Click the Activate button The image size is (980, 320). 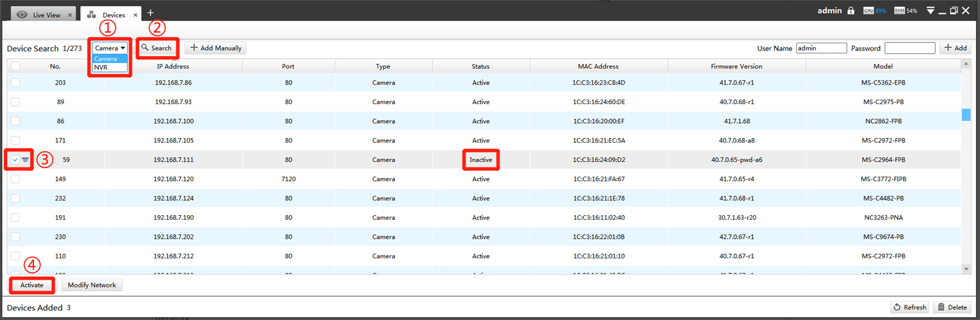click(x=32, y=285)
